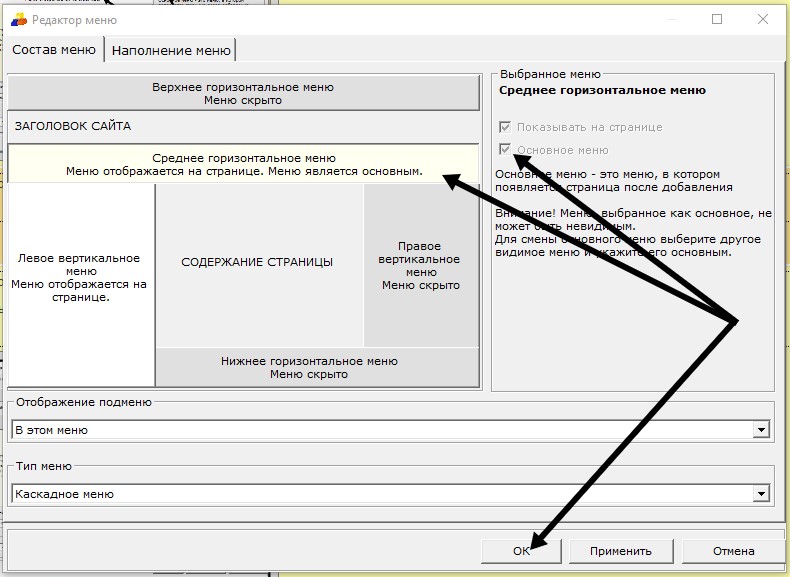Viewport: 790px width, 577px height.
Task: Cancel with the Отмена button
Action: [733, 551]
